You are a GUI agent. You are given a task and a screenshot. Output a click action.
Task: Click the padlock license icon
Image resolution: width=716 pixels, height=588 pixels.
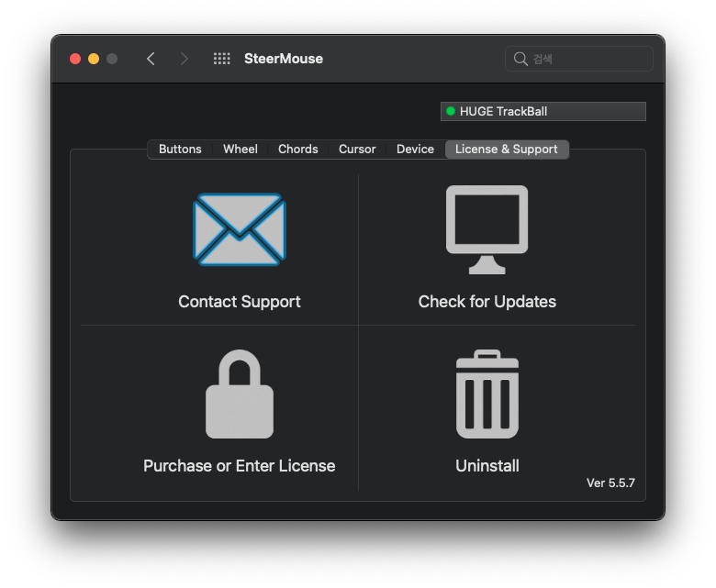[240, 394]
